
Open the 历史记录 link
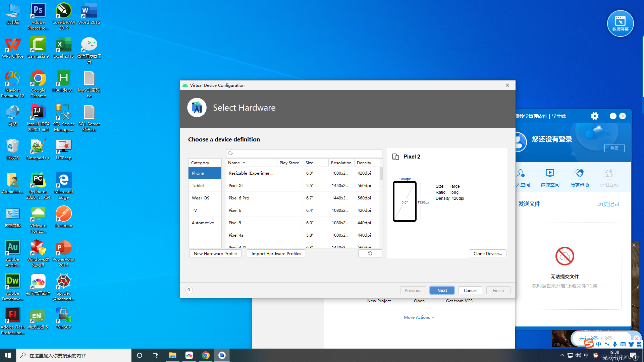coord(608,204)
